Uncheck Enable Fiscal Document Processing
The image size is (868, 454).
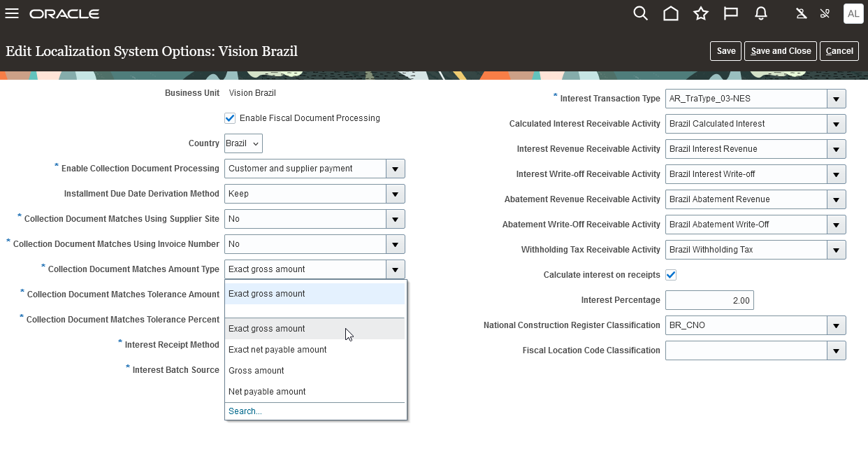pyautogui.click(x=230, y=118)
